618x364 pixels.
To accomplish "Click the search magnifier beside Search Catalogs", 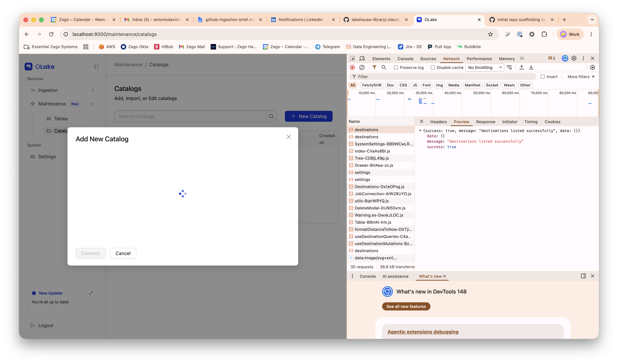I will tap(271, 116).
